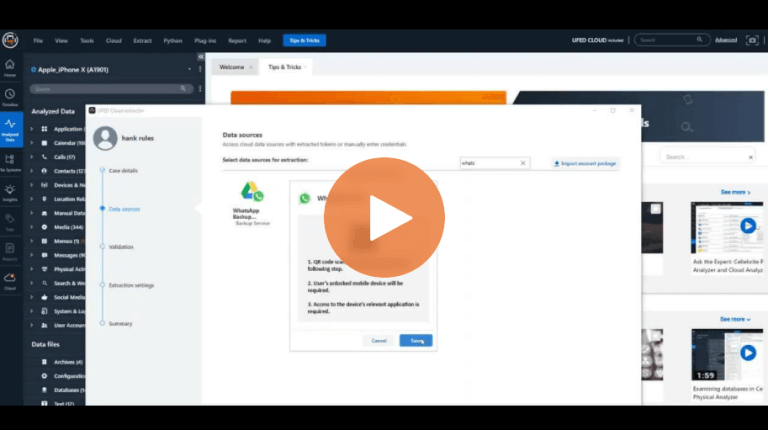Click the screenshot camera icon in top bar
The width and height of the screenshot is (768, 430).
(x=752, y=40)
